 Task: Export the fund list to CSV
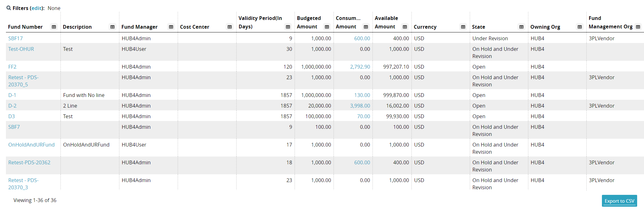click(x=619, y=201)
